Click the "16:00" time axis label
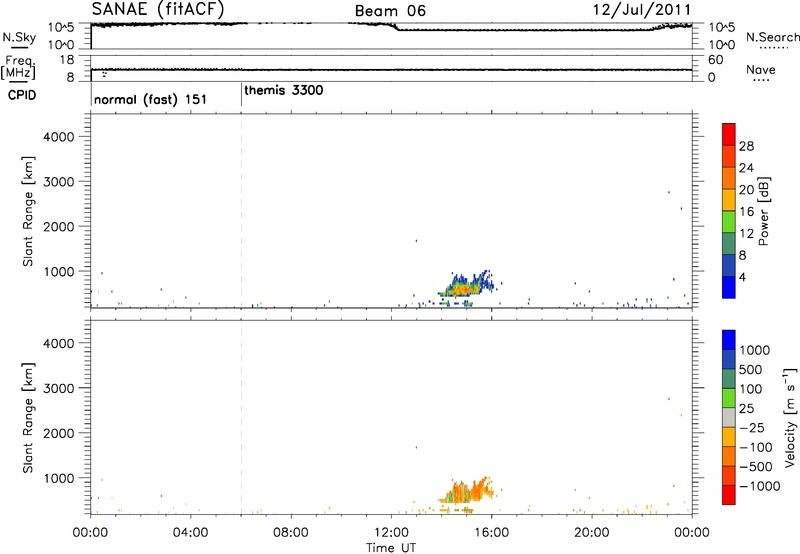This screenshot has width=800, height=554. [491, 533]
